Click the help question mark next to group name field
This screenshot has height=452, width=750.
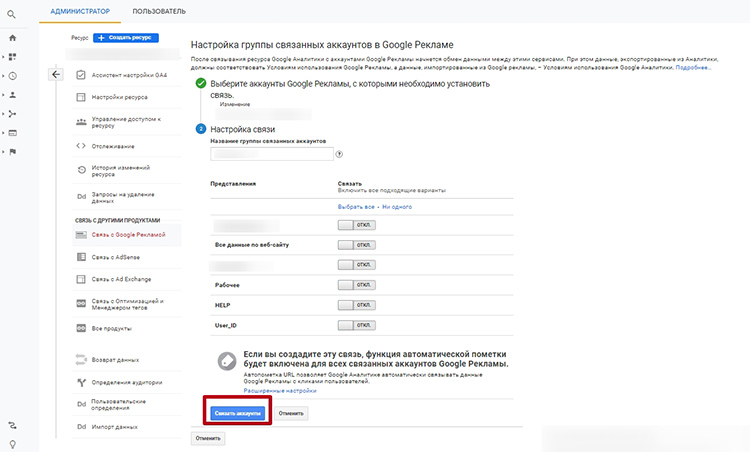coord(339,154)
